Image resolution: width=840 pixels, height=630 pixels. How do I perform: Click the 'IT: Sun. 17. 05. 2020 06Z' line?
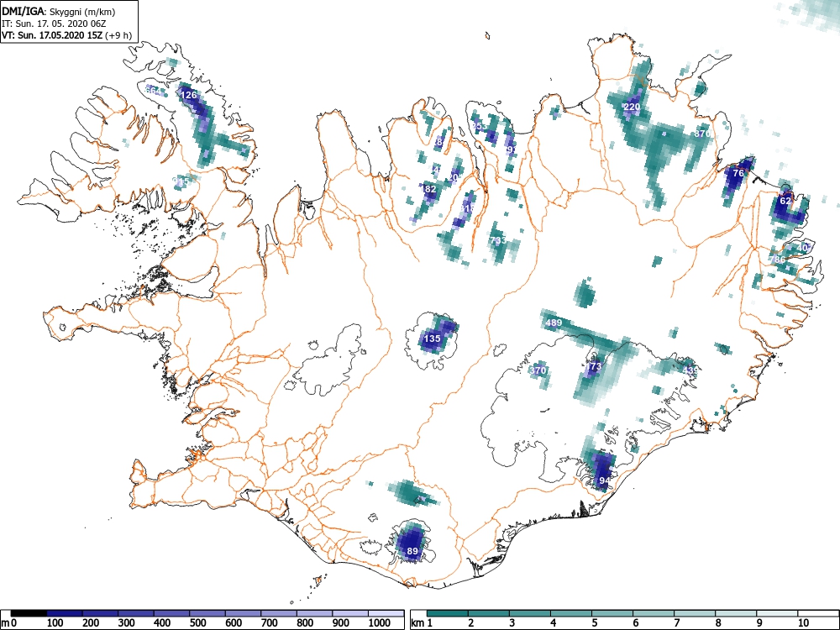[54, 24]
